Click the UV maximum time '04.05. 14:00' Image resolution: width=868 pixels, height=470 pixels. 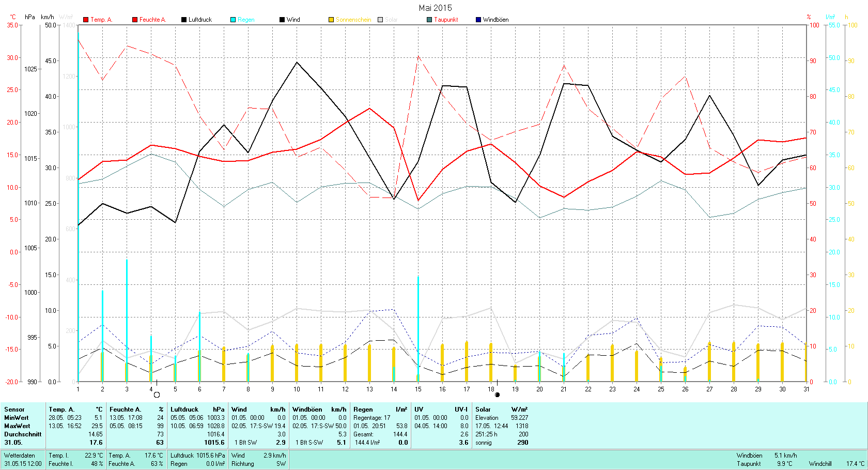pos(431,426)
